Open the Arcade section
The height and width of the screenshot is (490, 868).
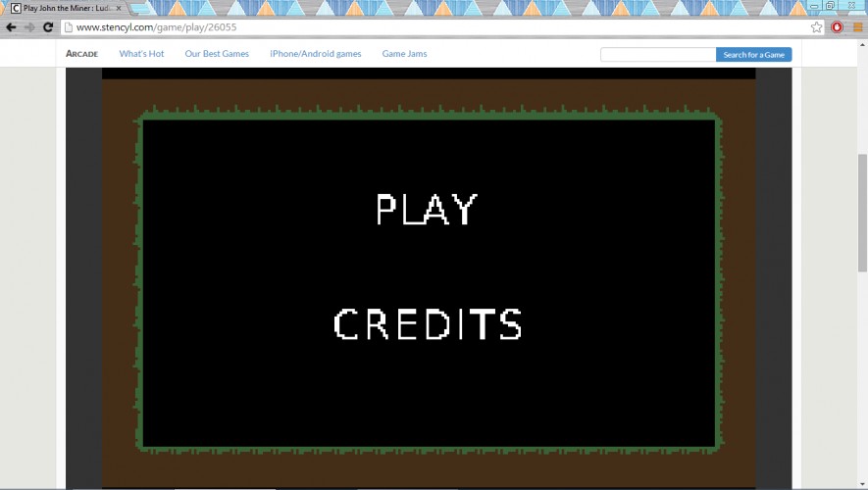(x=82, y=54)
